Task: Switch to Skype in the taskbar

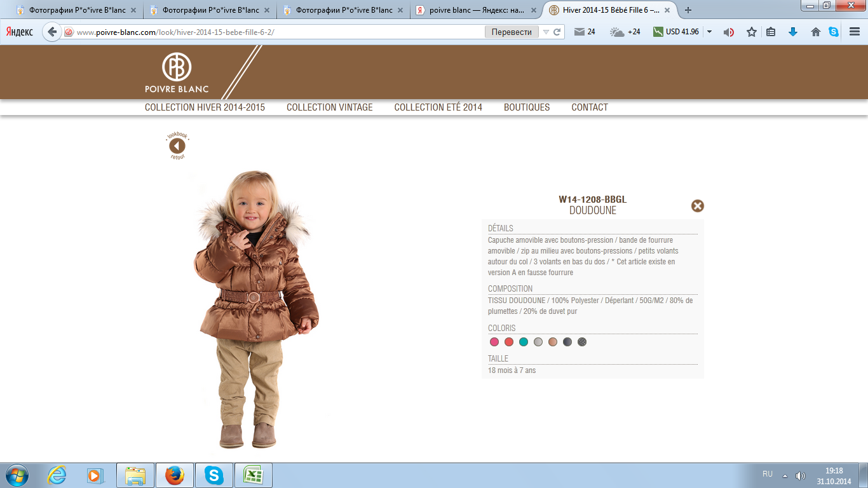Action: pos(214,475)
